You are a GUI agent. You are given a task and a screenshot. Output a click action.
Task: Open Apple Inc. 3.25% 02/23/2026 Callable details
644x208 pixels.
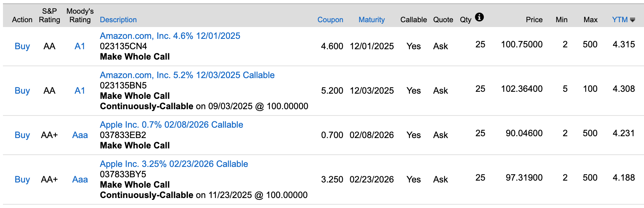point(174,164)
